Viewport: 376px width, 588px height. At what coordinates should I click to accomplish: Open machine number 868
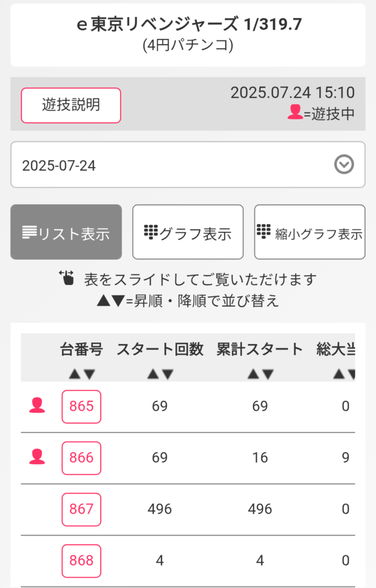82,560
